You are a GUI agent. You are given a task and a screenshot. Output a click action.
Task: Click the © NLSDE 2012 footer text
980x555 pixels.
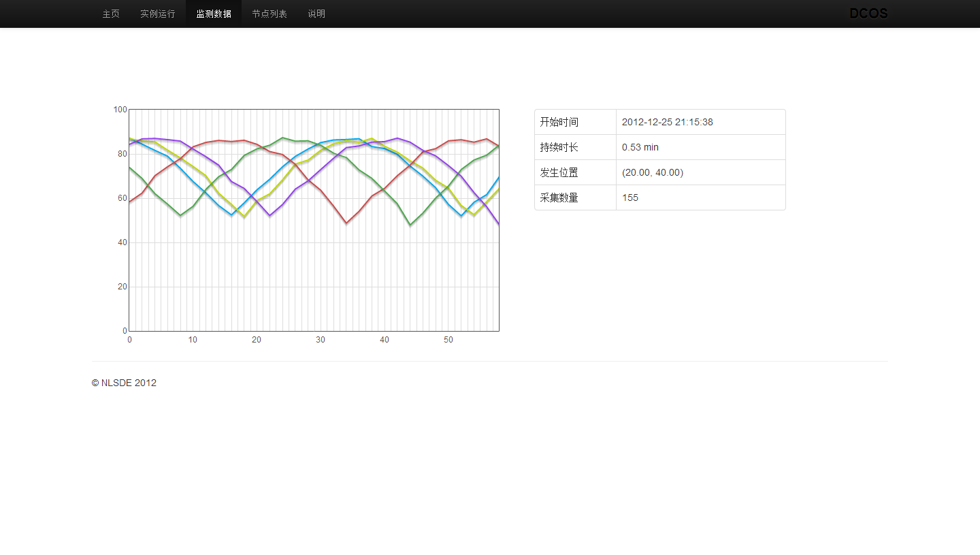pyautogui.click(x=124, y=383)
